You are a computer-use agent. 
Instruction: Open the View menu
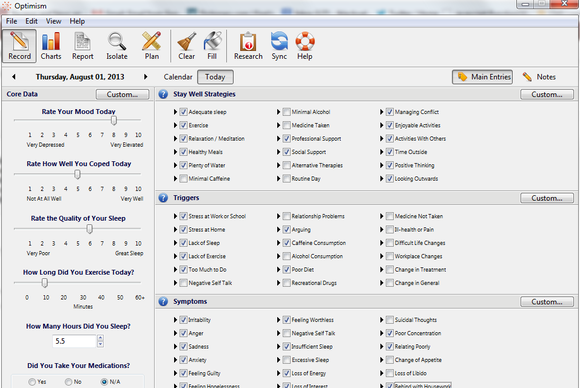point(53,21)
